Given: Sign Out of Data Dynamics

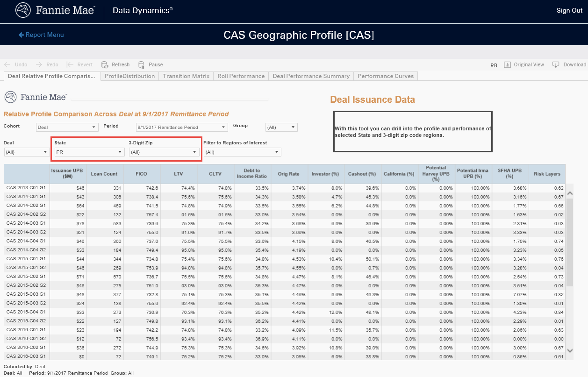Looking at the screenshot, I should point(569,10).
